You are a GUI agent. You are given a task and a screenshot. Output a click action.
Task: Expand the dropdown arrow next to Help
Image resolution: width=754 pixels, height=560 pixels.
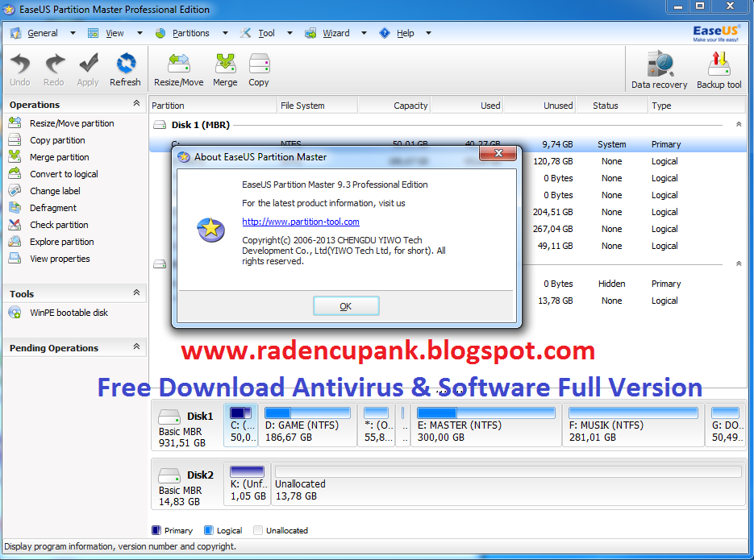(428, 33)
